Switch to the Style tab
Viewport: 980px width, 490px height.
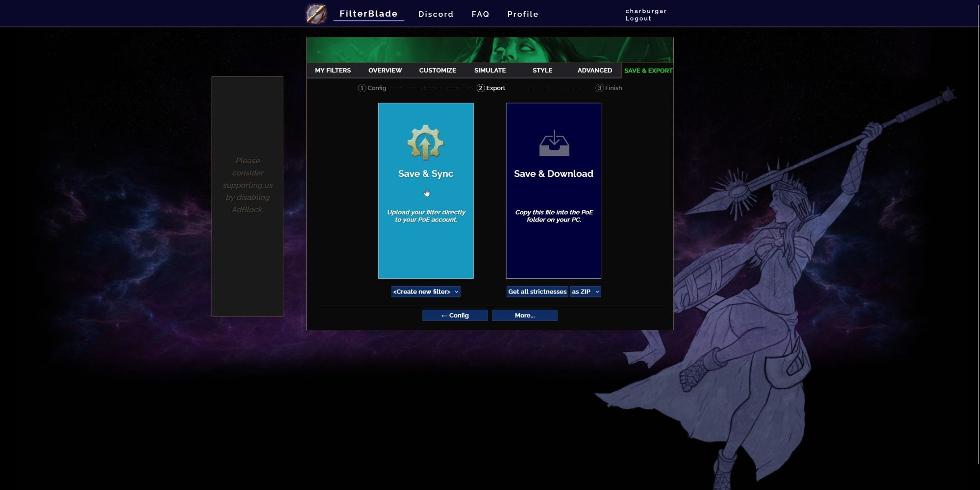(x=542, y=71)
